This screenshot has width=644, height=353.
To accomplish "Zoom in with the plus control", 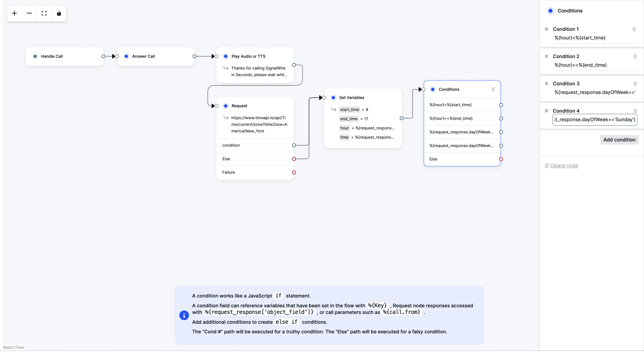I will click(14, 13).
